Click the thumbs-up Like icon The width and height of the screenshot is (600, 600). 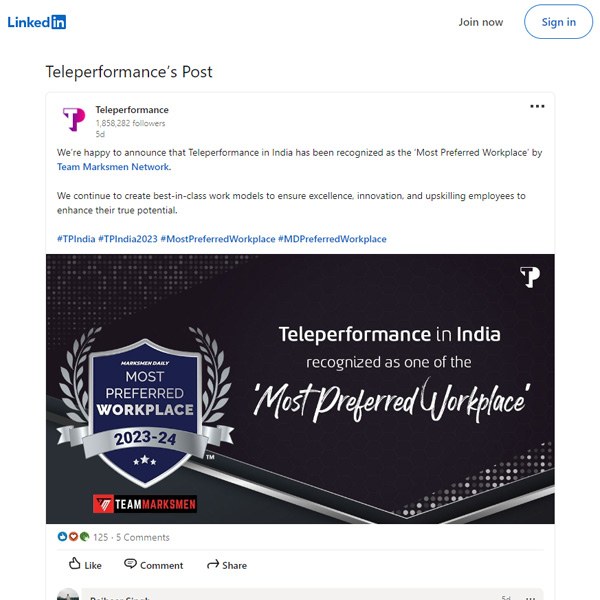[74, 564]
